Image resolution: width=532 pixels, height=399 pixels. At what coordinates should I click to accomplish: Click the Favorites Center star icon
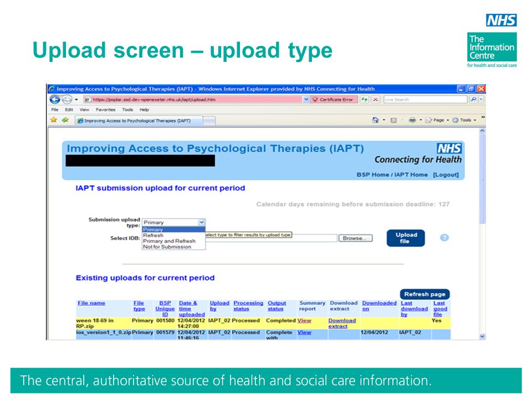tap(54, 120)
